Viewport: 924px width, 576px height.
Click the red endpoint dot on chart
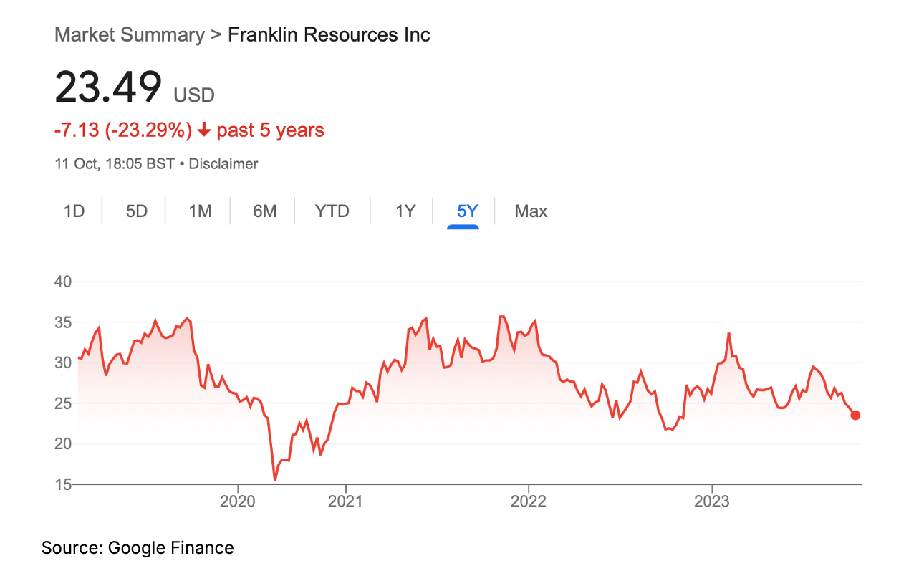pos(855,416)
